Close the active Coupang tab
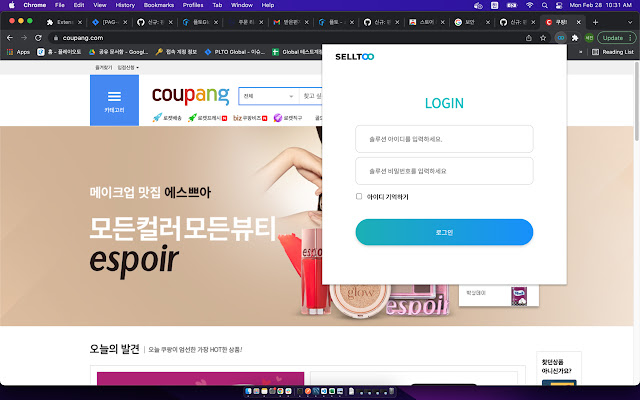The width and height of the screenshot is (640, 400). [578, 22]
